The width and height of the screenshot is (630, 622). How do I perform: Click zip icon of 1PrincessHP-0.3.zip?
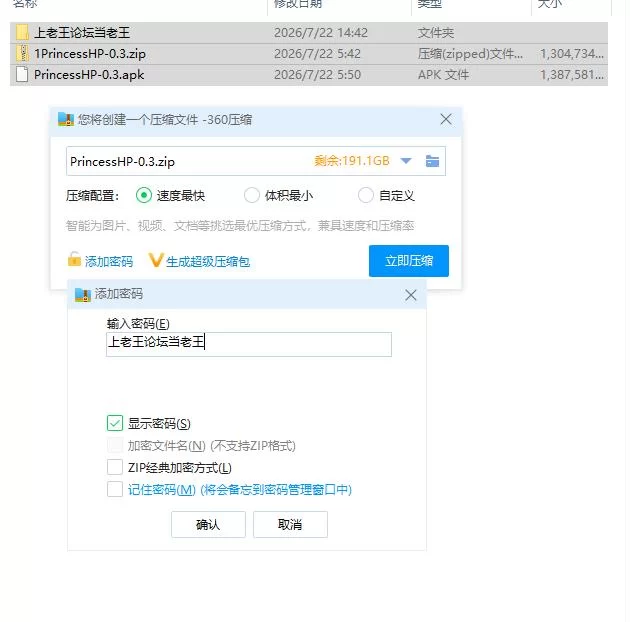point(22,53)
